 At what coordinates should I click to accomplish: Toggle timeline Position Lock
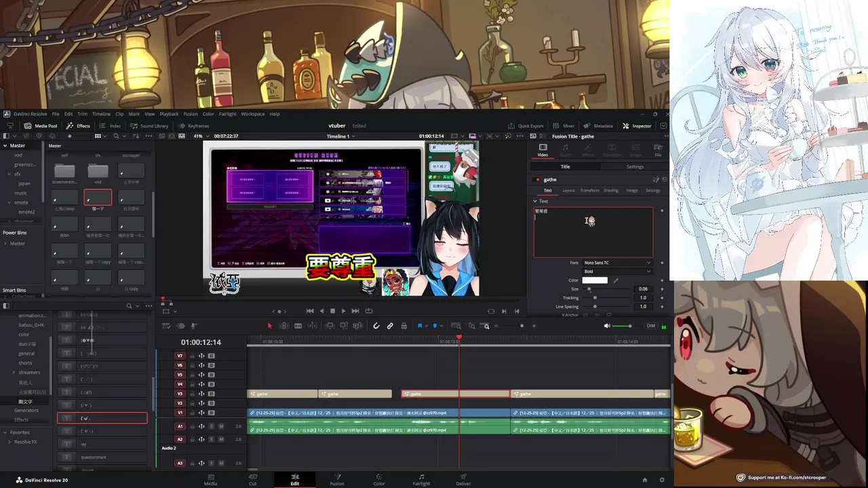click(x=403, y=326)
